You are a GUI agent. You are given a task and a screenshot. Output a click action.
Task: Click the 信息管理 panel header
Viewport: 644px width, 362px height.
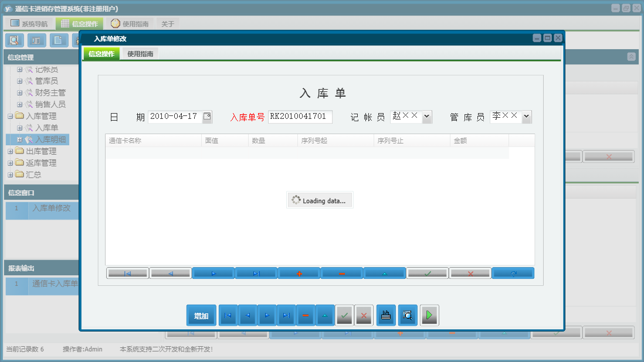[x=41, y=57]
